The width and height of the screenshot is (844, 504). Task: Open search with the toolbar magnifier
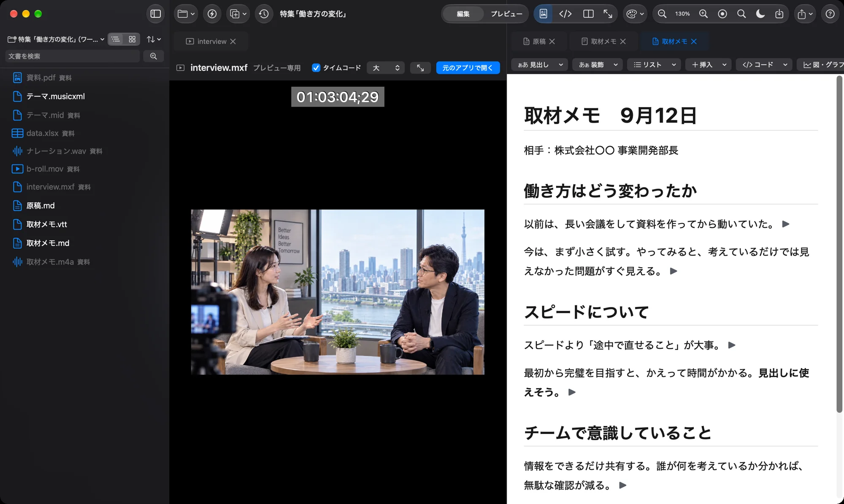741,14
